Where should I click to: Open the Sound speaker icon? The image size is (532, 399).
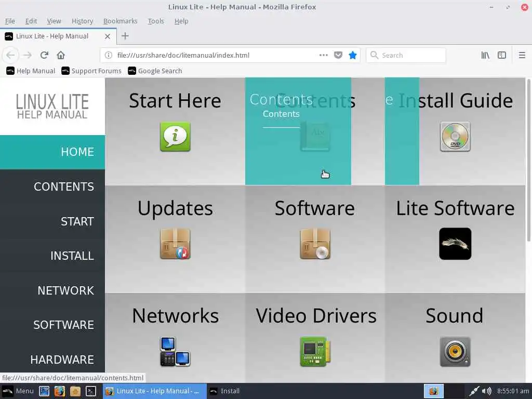pyautogui.click(x=455, y=352)
